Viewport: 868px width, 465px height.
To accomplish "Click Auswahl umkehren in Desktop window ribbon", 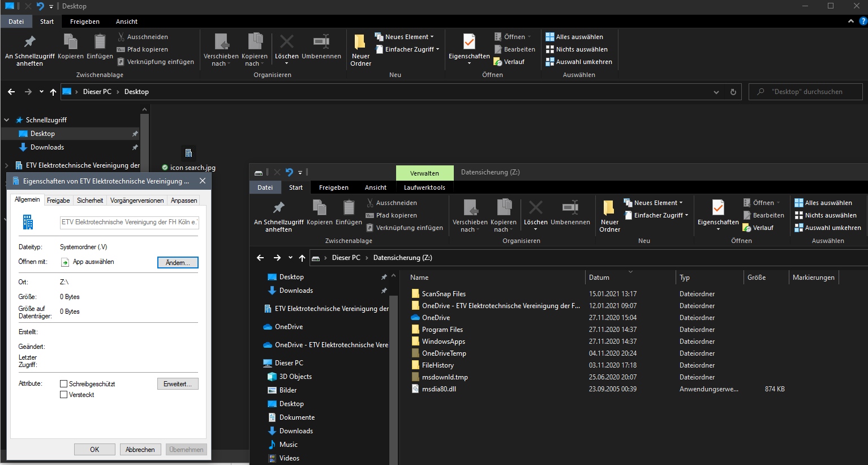I will click(579, 62).
